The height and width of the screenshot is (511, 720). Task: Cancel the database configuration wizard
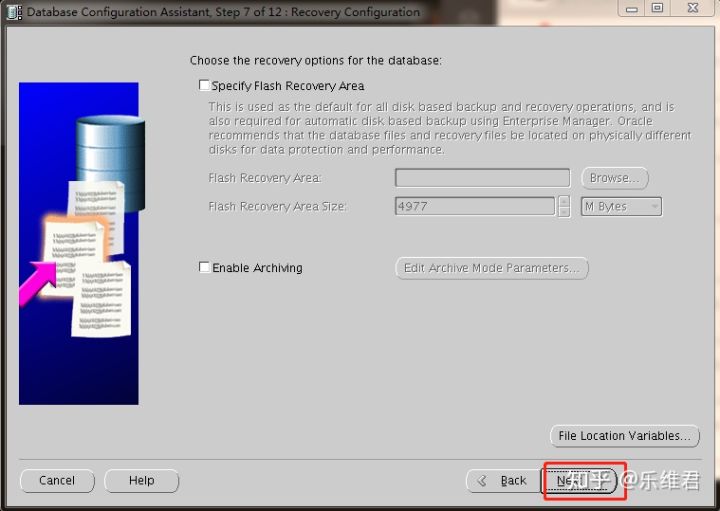(57, 481)
